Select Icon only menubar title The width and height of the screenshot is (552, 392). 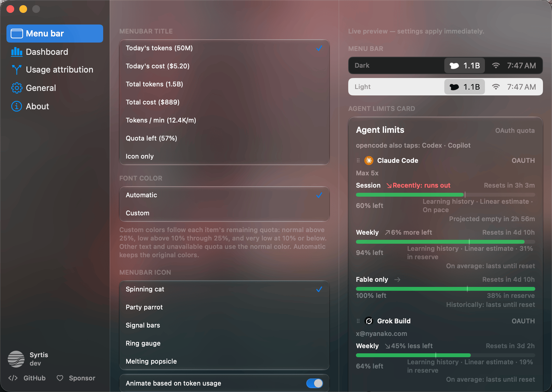pyautogui.click(x=224, y=156)
